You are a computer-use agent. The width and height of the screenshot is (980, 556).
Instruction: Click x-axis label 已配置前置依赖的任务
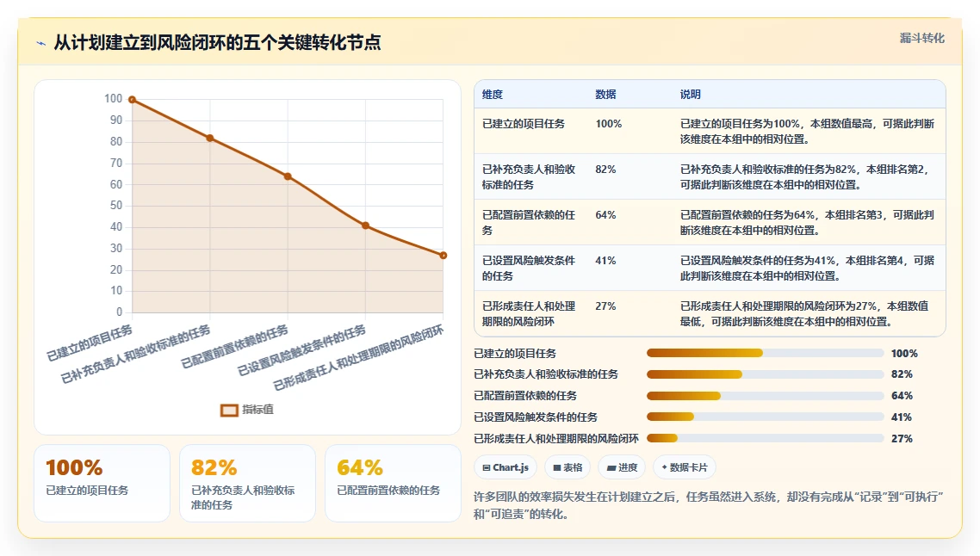(x=235, y=346)
